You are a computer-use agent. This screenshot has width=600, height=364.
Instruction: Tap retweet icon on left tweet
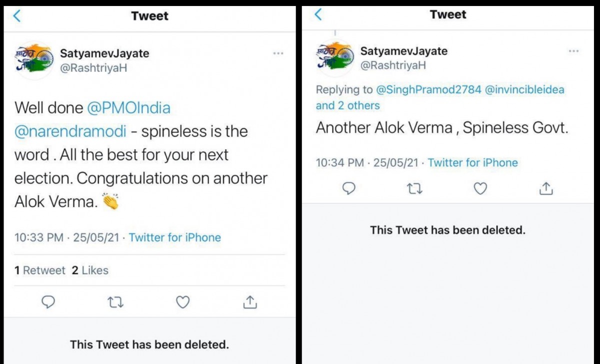coord(115,302)
